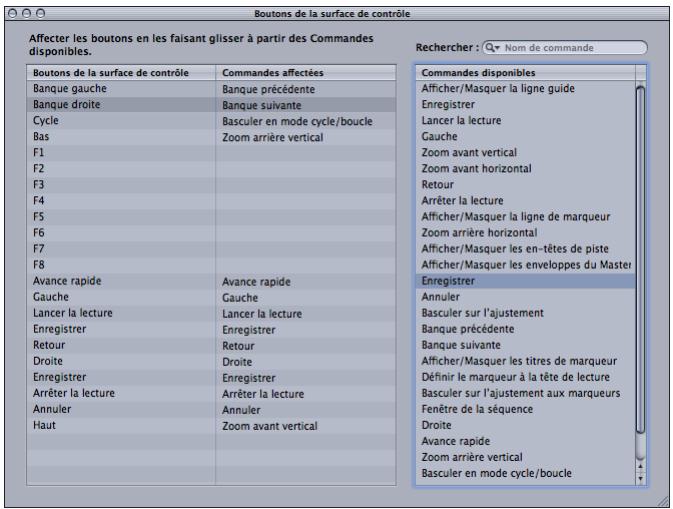Select Retour in the buttons column
The width and height of the screenshot is (673, 509).
(49, 345)
